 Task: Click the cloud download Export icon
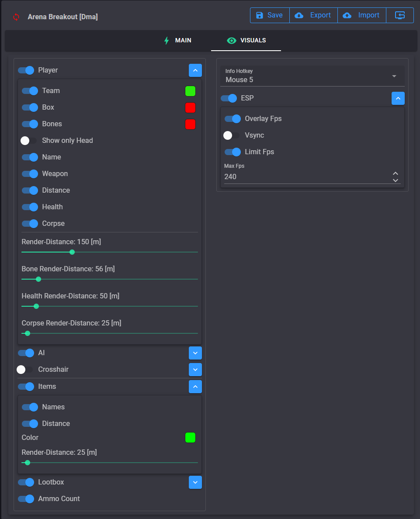click(299, 15)
